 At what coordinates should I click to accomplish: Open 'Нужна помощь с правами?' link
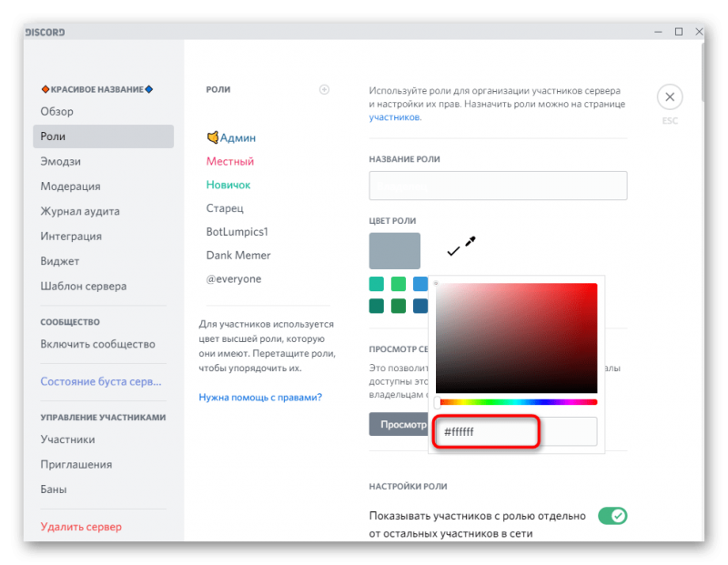[260, 398]
